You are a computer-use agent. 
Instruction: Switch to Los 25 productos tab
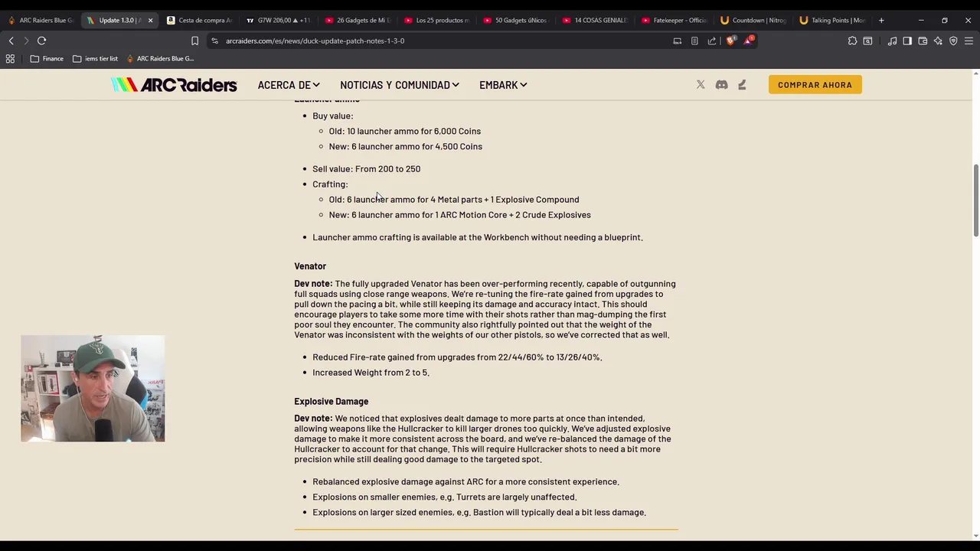(x=436, y=20)
